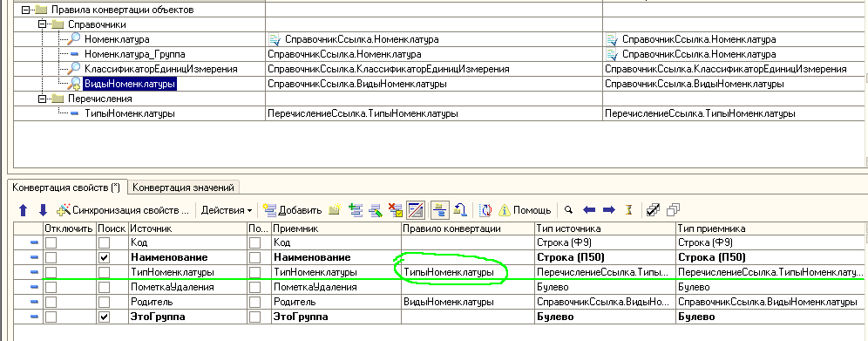Tick the Отключить checkbox for ПометкаУдаления
Screen dimensions: 868x341
click(x=51, y=287)
